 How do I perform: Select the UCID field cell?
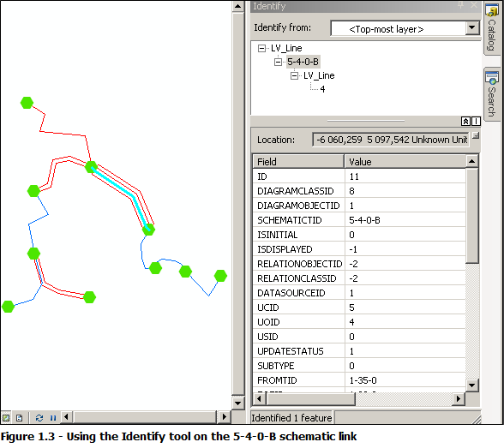click(x=299, y=308)
